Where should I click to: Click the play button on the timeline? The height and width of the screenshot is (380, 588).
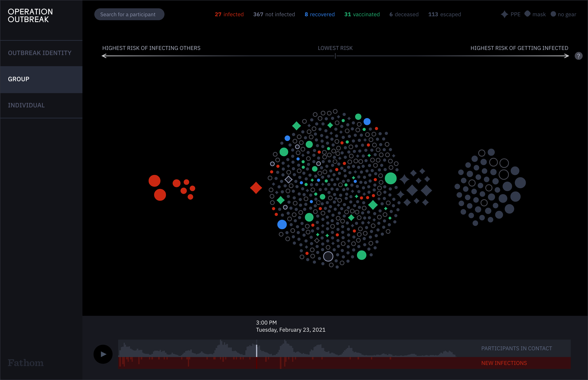pyautogui.click(x=103, y=354)
